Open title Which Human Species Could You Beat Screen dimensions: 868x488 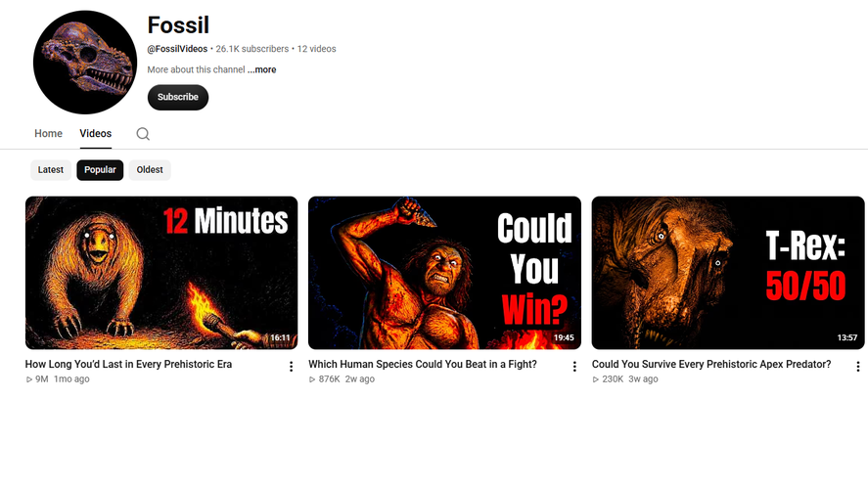point(423,364)
